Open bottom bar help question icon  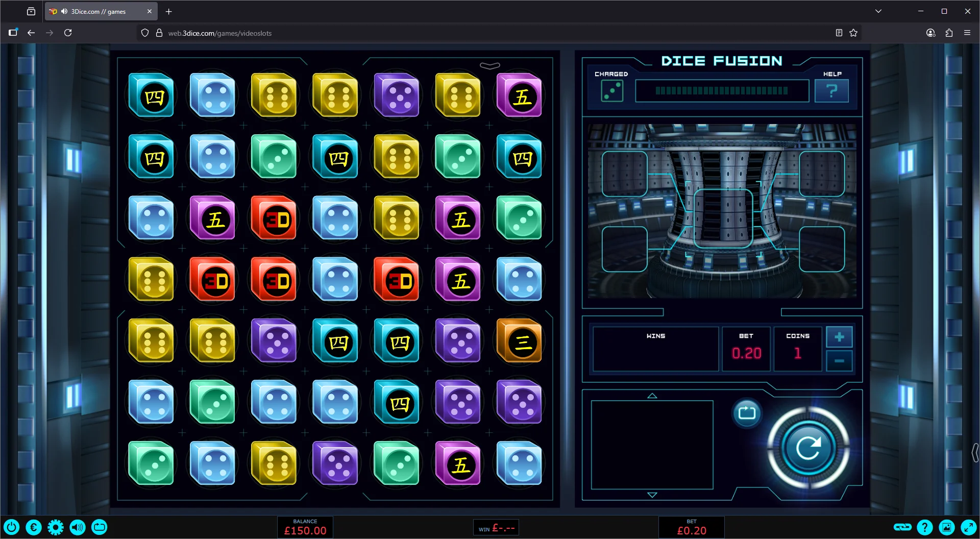(x=925, y=527)
